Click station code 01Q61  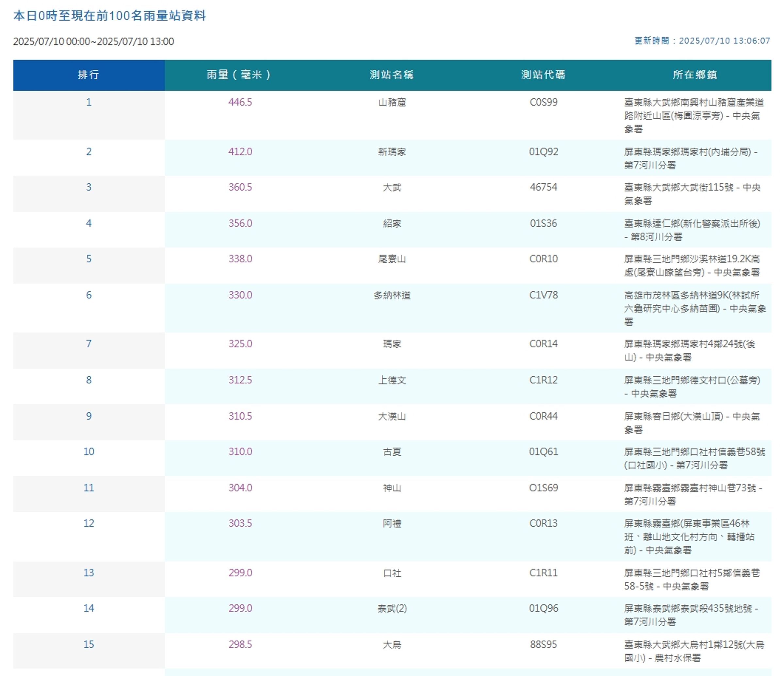coord(543,452)
